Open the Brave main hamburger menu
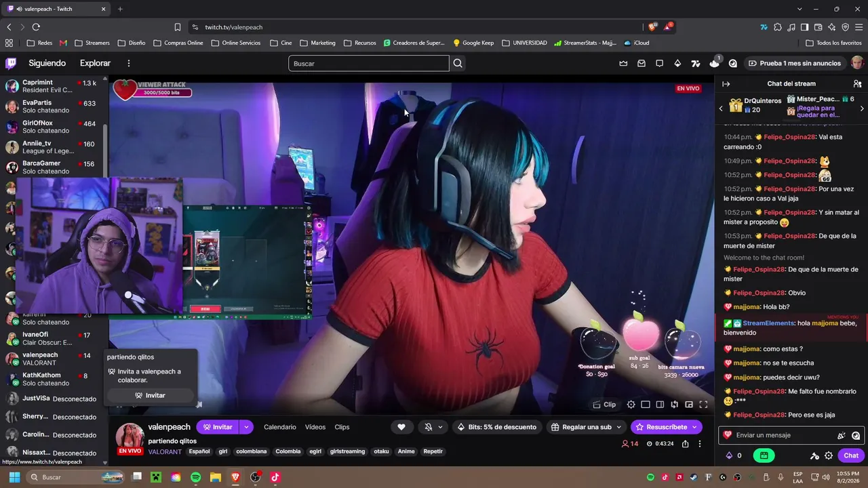868x488 pixels. pos(859,27)
